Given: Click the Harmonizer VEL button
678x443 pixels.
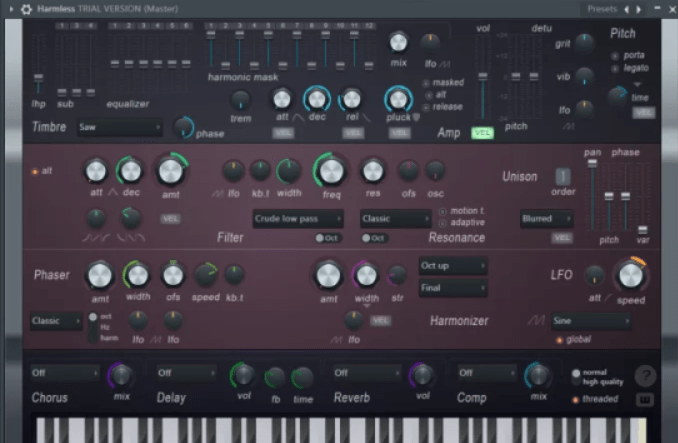Looking at the screenshot, I should pos(380,321).
